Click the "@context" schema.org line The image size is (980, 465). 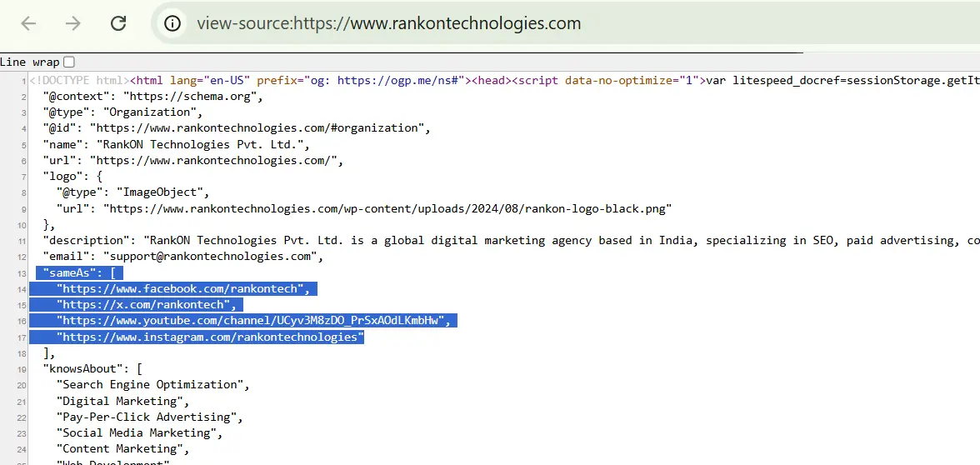(x=153, y=97)
